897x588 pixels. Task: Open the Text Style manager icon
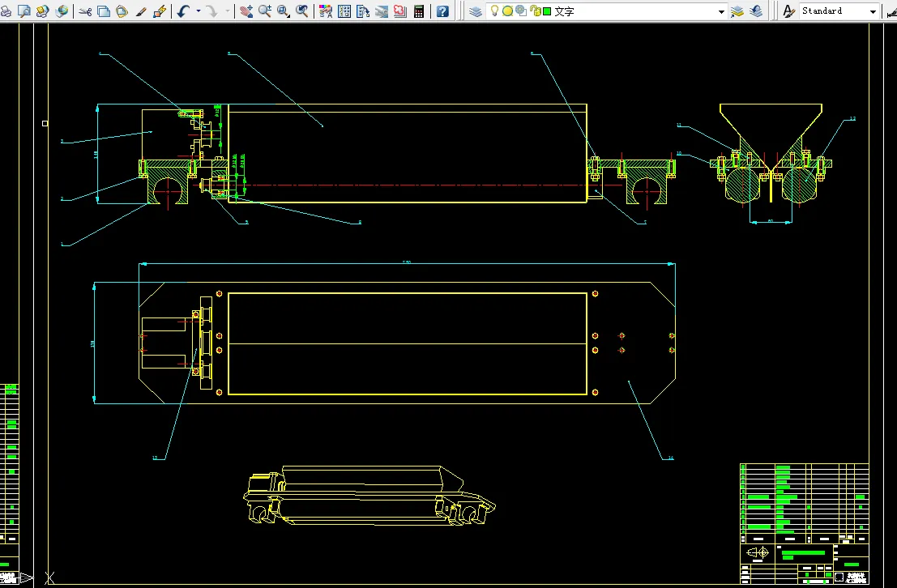click(x=789, y=11)
